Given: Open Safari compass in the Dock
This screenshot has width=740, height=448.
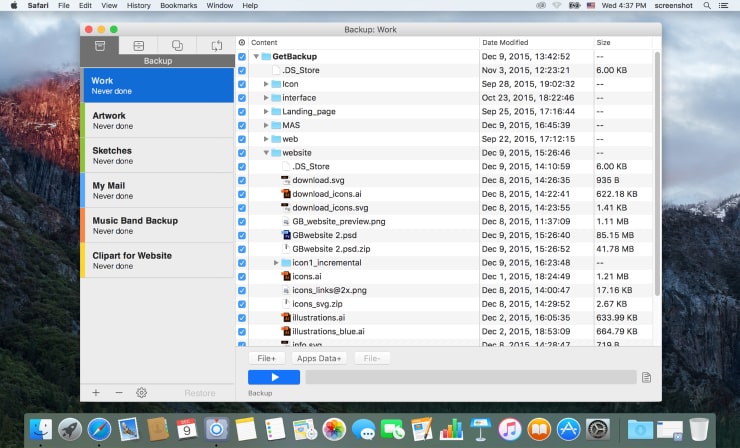Looking at the screenshot, I should click(99, 429).
